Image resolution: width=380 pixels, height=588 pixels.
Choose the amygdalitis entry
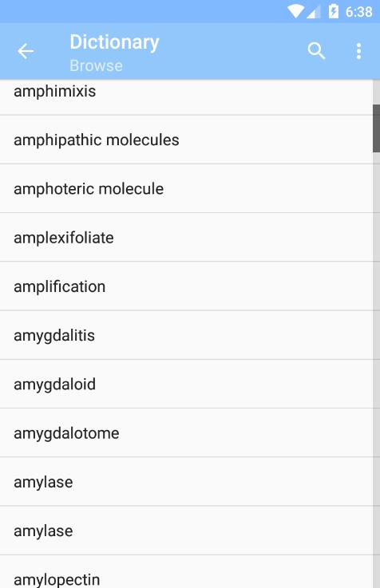point(187,335)
